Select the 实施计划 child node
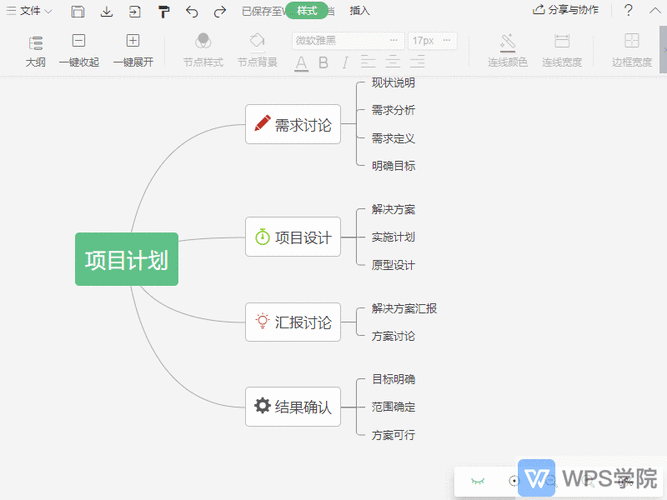 [393, 237]
